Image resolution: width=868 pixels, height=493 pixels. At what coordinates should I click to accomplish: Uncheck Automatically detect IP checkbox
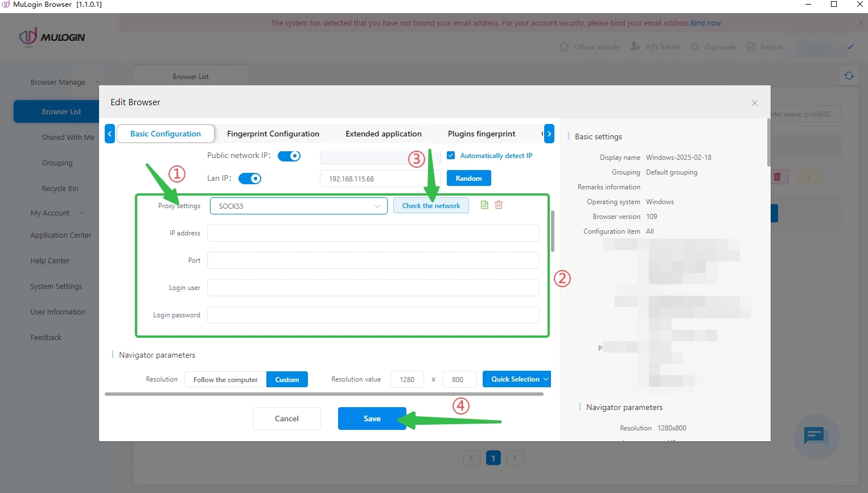click(x=451, y=155)
